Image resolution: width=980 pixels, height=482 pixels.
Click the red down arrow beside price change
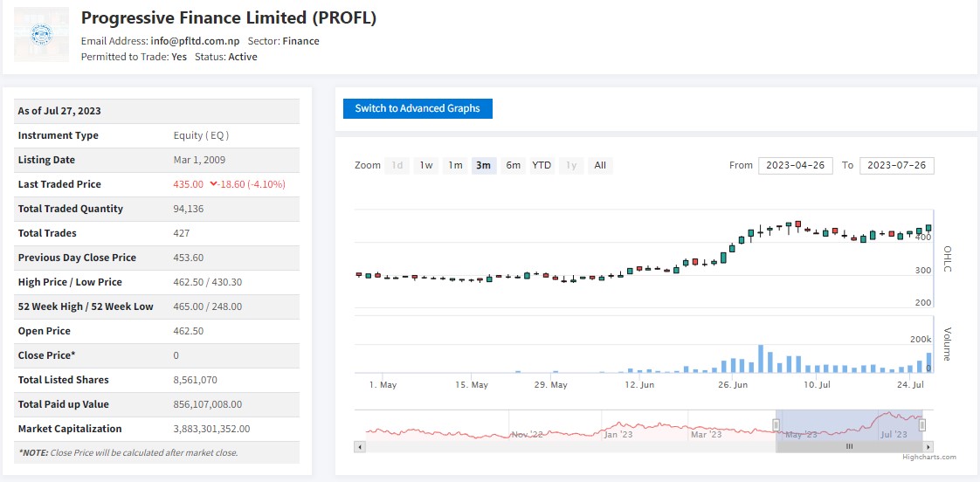tap(213, 184)
